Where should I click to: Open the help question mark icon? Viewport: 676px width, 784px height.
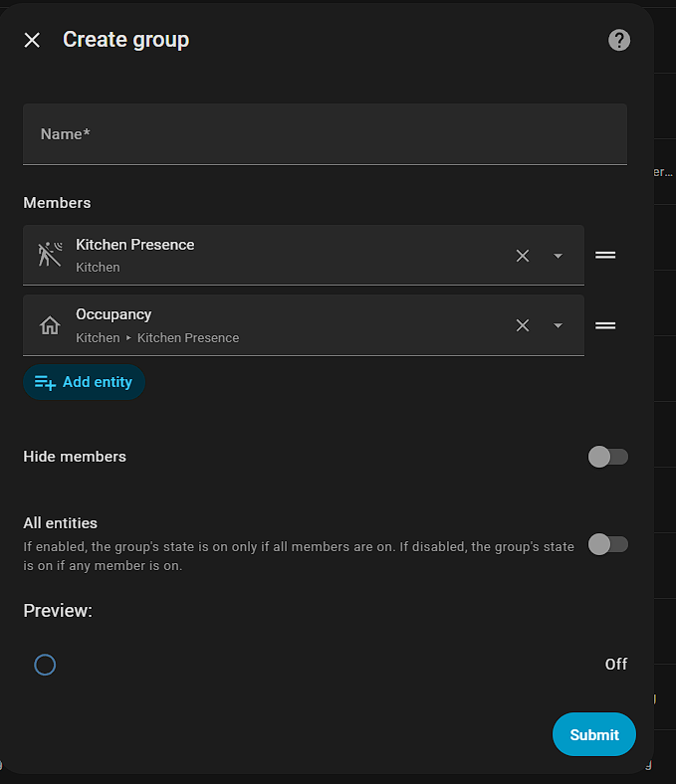[x=619, y=40]
